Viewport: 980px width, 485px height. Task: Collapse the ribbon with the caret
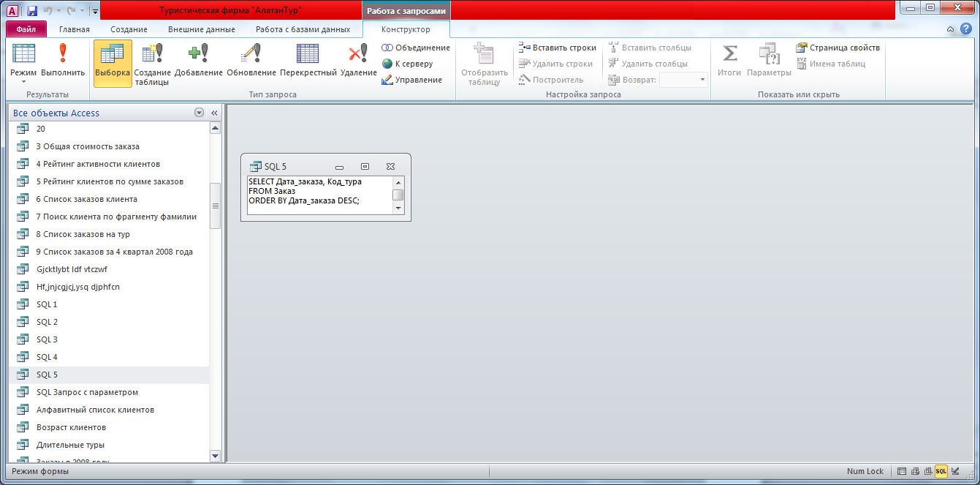pos(950,29)
